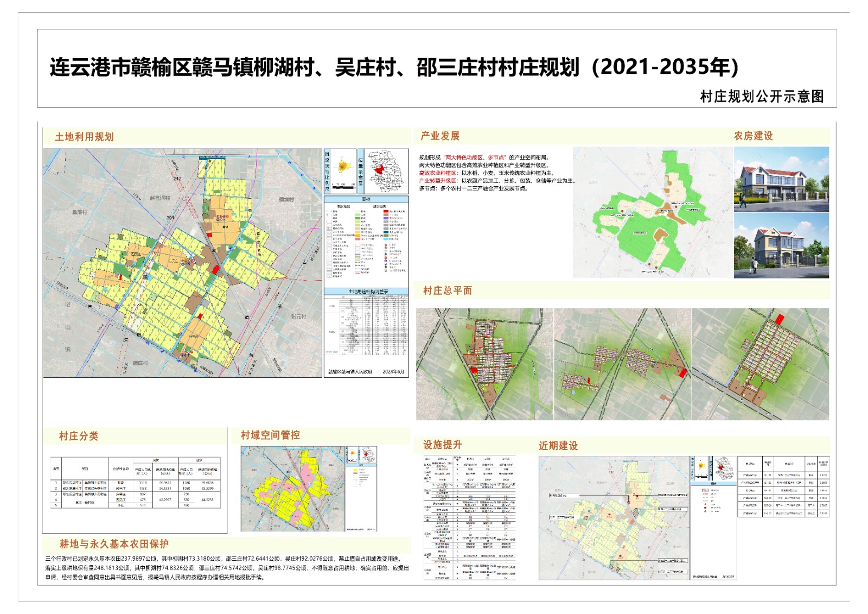Open the right village site plan image
This screenshot has height=614, width=868.
point(761,364)
